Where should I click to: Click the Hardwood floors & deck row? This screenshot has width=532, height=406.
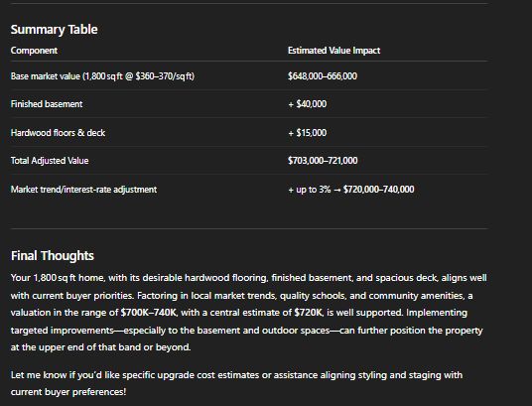[x=249, y=132]
